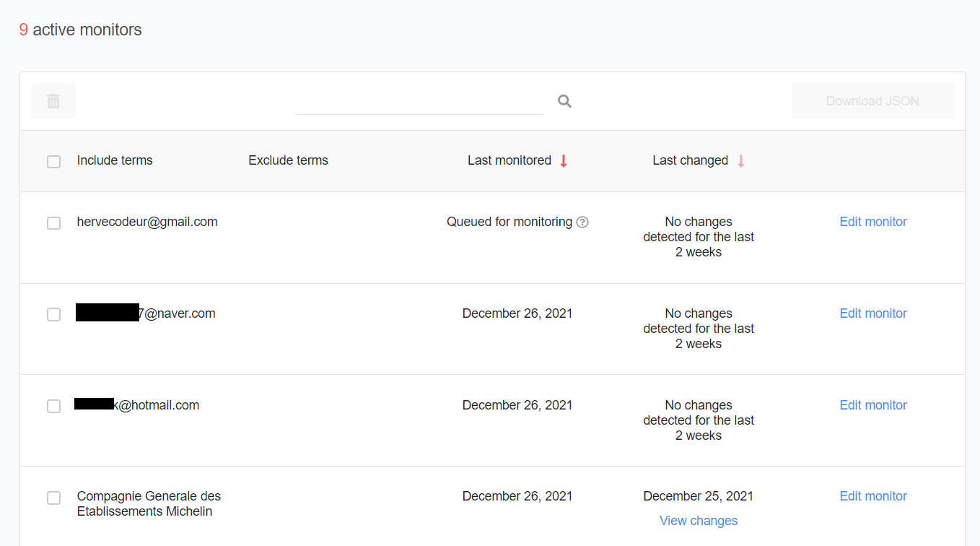
Task: Click the Last changed column header
Action: coord(690,160)
